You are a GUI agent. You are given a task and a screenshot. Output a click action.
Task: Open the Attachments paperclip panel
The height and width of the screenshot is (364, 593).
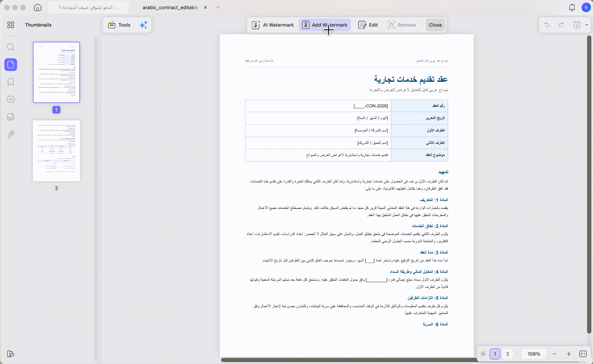tap(11, 134)
